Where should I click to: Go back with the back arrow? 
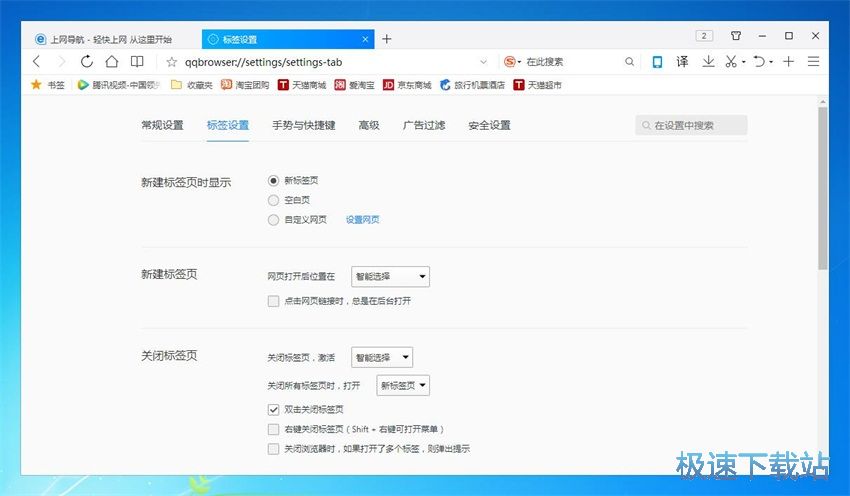(37, 62)
